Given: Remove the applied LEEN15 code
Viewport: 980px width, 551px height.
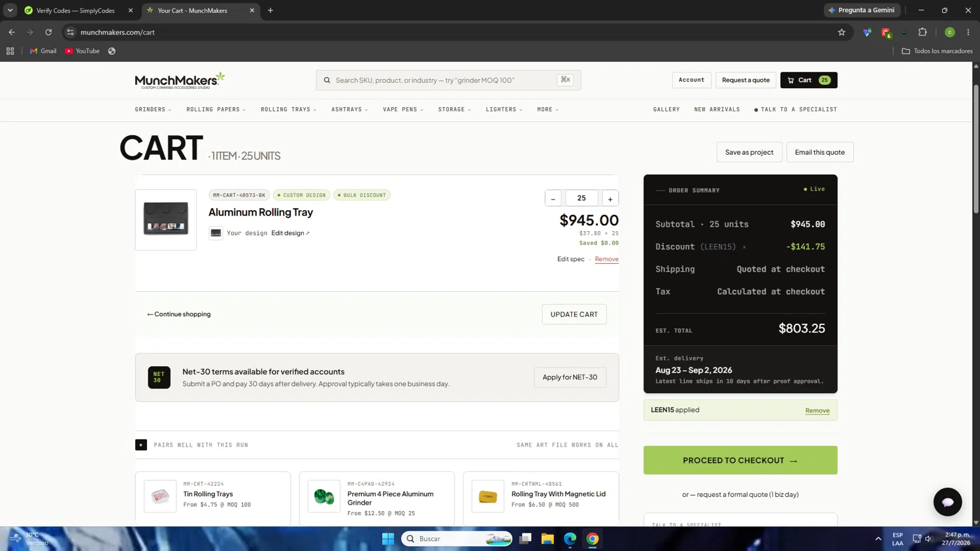Looking at the screenshot, I should (817, 411).
